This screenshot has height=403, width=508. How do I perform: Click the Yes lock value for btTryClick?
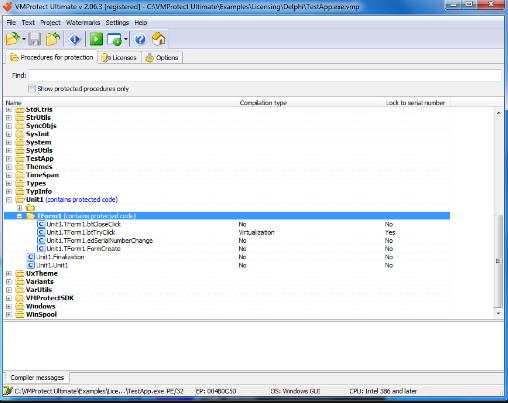(x=390, y=232)
